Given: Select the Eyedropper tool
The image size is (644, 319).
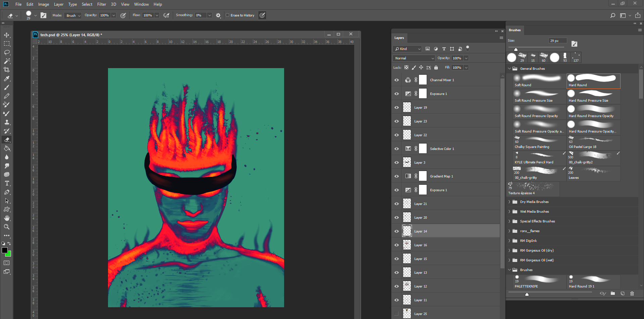Looking at the screenshot, I should pos(6,79).
